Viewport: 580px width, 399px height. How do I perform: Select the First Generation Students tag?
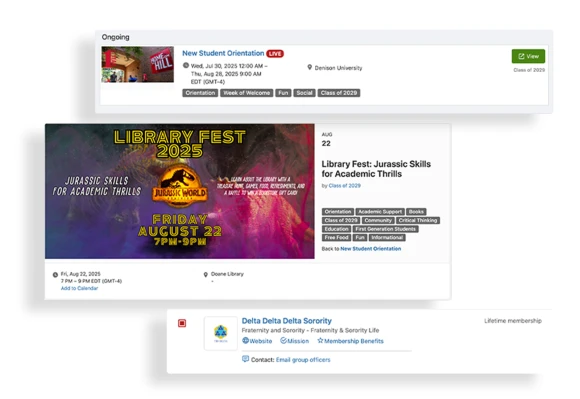[x=385, y=229]
